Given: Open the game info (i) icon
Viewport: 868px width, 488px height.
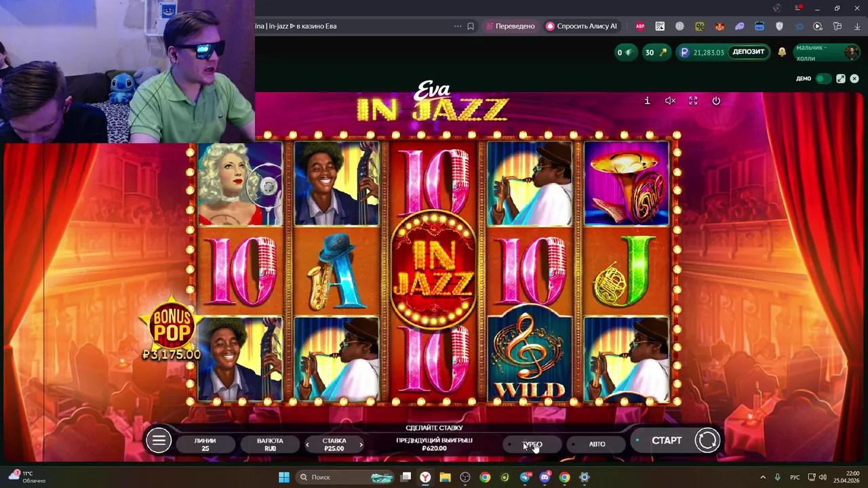Looking at the screenshot, I should [x=647, y=101].
